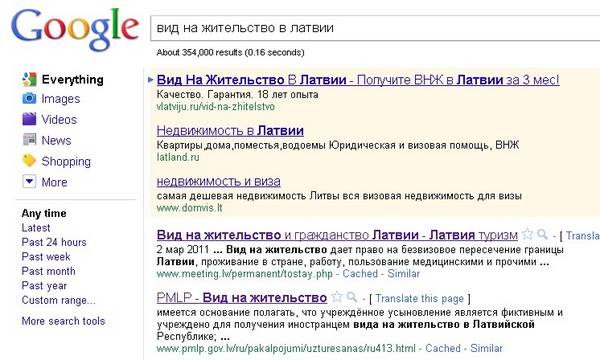Viewport: 600px width, 360px height.
Task: Click 'About 354,000 results' stats text
Action: point(230,52)
